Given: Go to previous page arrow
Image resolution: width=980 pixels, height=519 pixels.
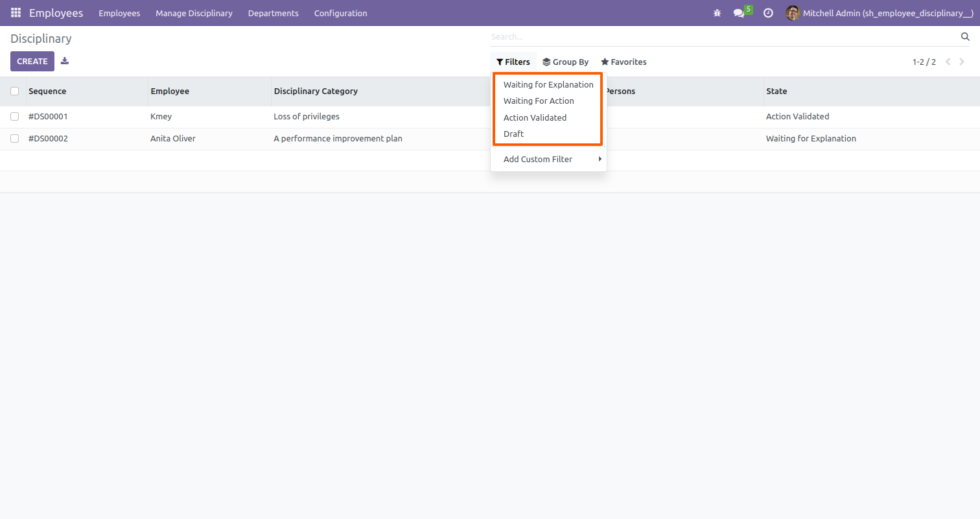Looking at the screenshot, I should [x=948, y=62].
